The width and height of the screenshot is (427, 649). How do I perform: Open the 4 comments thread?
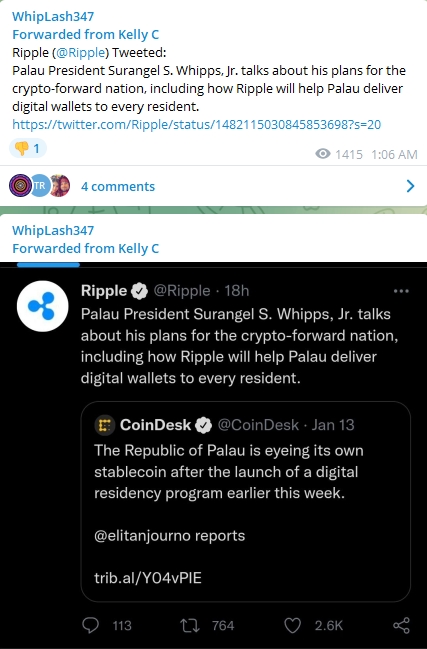point(118,187)
